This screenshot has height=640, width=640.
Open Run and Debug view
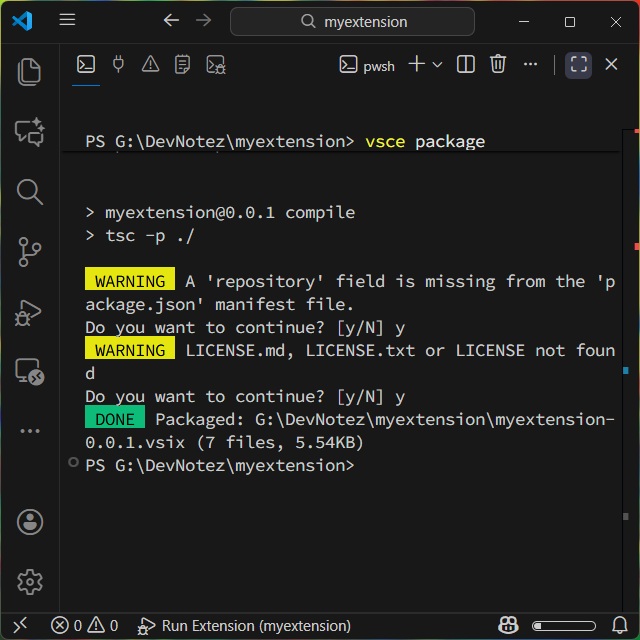coord(30,312)
